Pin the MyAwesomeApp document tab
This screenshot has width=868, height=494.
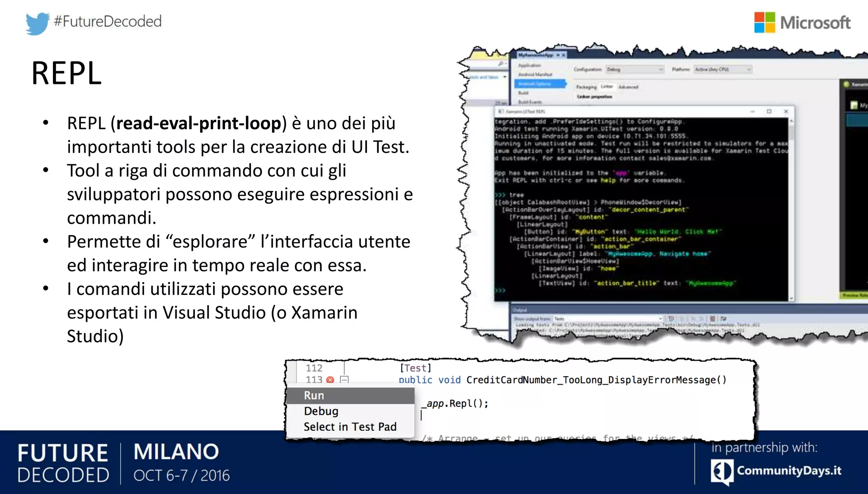558,55
